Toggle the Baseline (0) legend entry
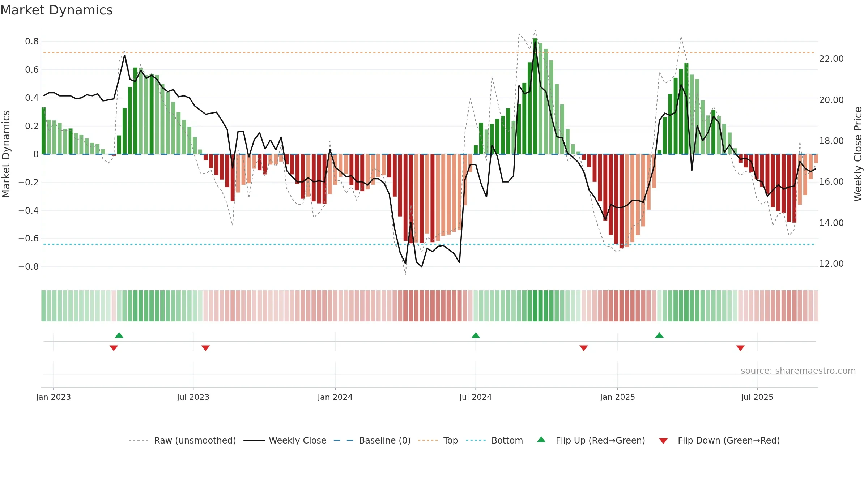Viewport: 868px width, 488px height. 372,440
